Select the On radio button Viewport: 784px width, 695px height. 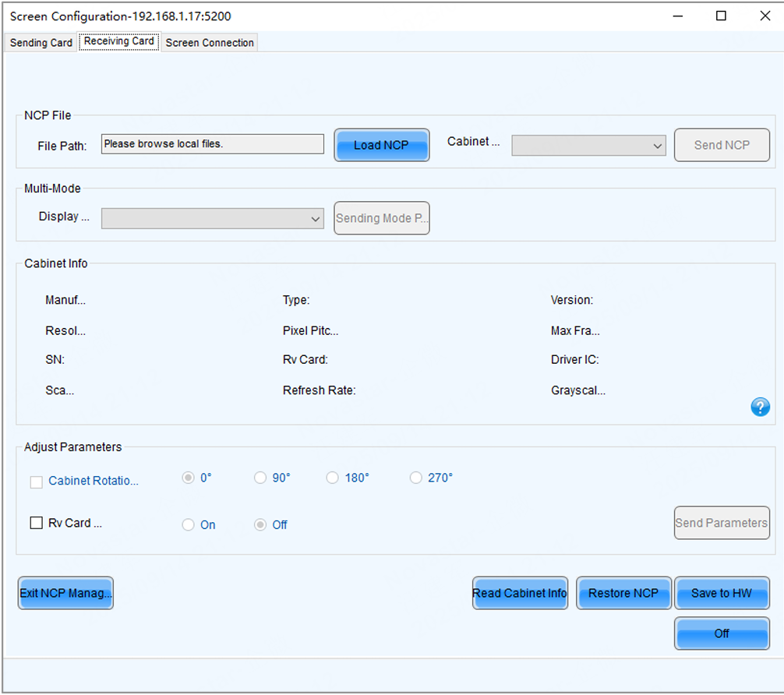(x=188, y=525)
